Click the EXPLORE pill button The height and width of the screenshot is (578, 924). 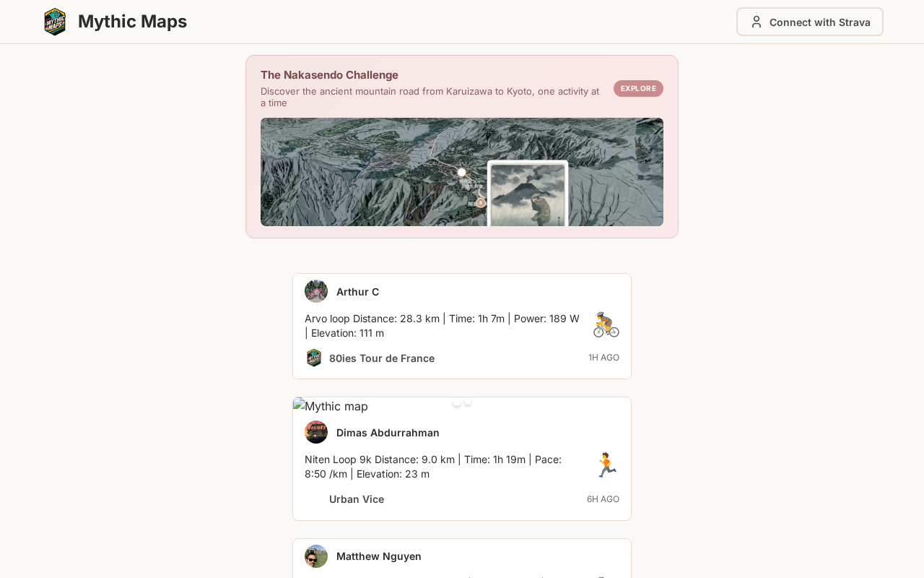click(638, 88)
